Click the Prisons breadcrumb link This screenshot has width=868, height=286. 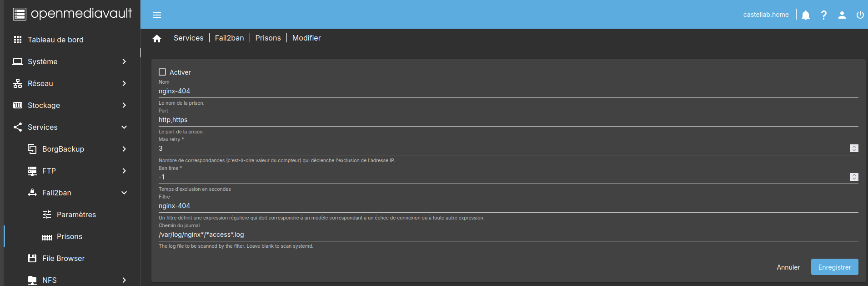(x=268, y=38)
